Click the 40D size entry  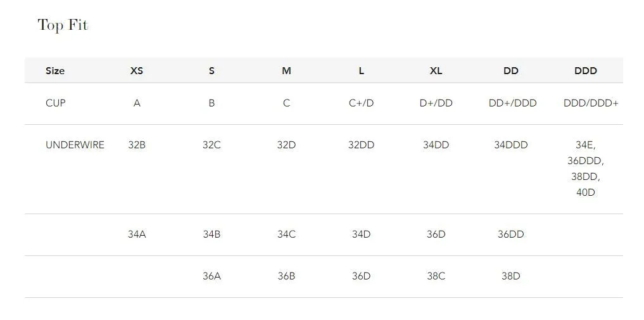coord(585,192)
